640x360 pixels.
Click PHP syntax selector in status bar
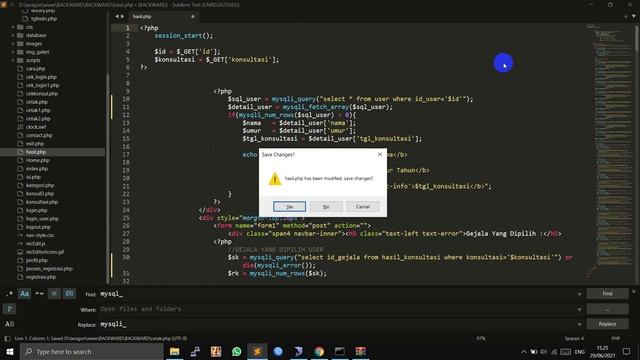[616, 338]
